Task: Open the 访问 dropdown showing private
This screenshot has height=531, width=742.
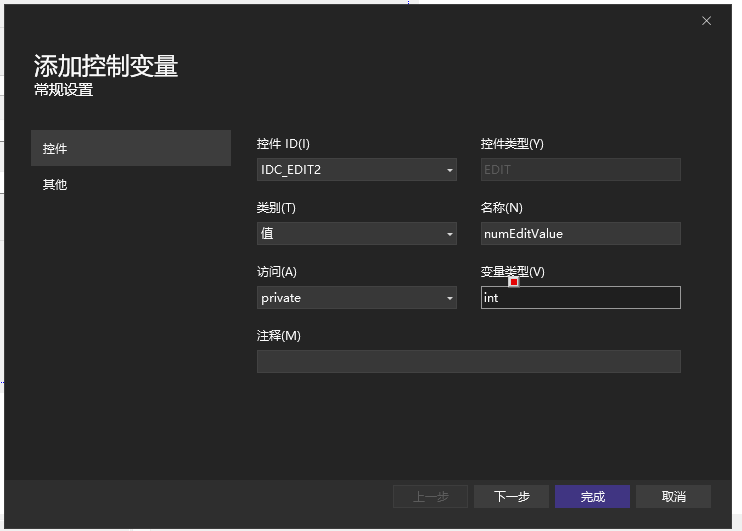Action: point(356,298)
